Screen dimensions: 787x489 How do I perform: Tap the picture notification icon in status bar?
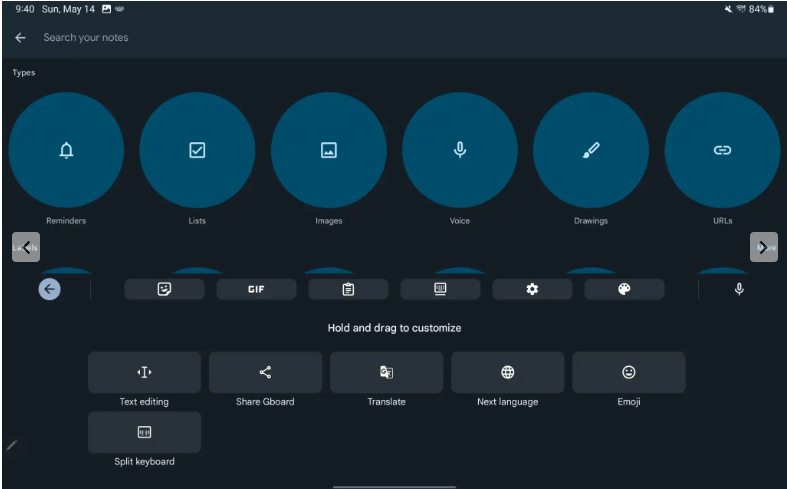106,9
